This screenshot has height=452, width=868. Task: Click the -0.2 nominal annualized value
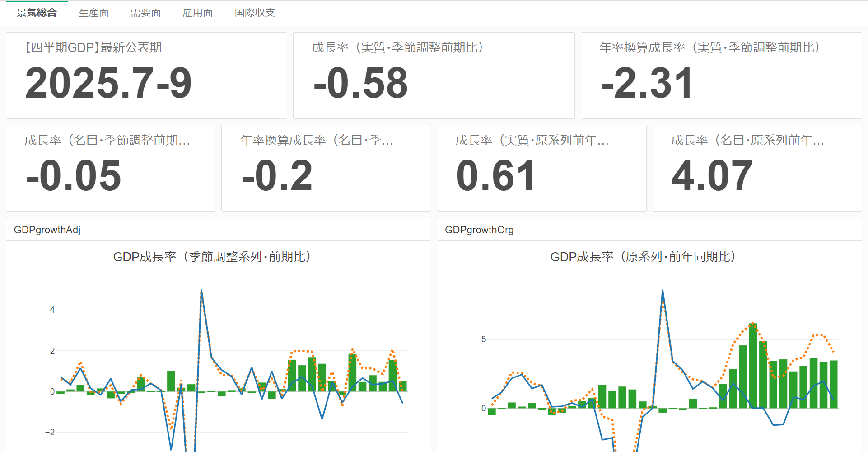[x=277, y=176]
